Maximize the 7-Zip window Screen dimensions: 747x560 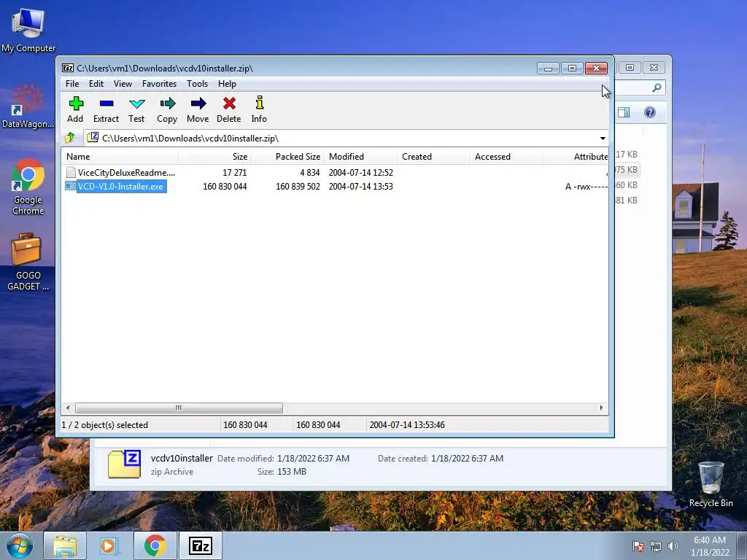coord(572,69)
